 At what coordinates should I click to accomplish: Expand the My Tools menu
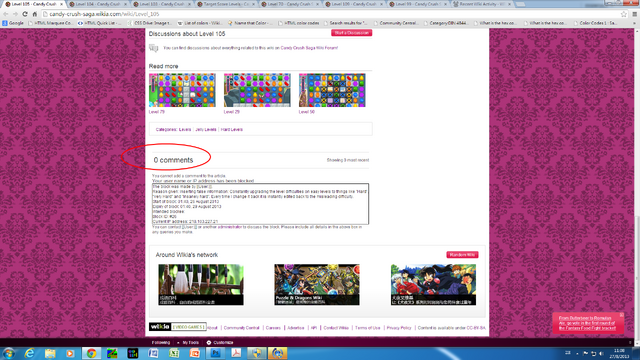(x=189, y=342)
